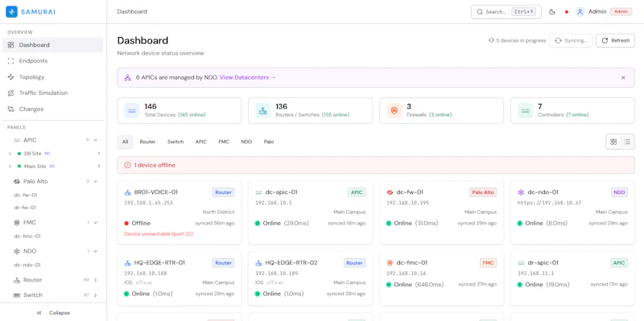Image resolution: width=644 pixels, height=321 pixels.
Task: Dismiss the NDO banner
Action: pos(623,77)
